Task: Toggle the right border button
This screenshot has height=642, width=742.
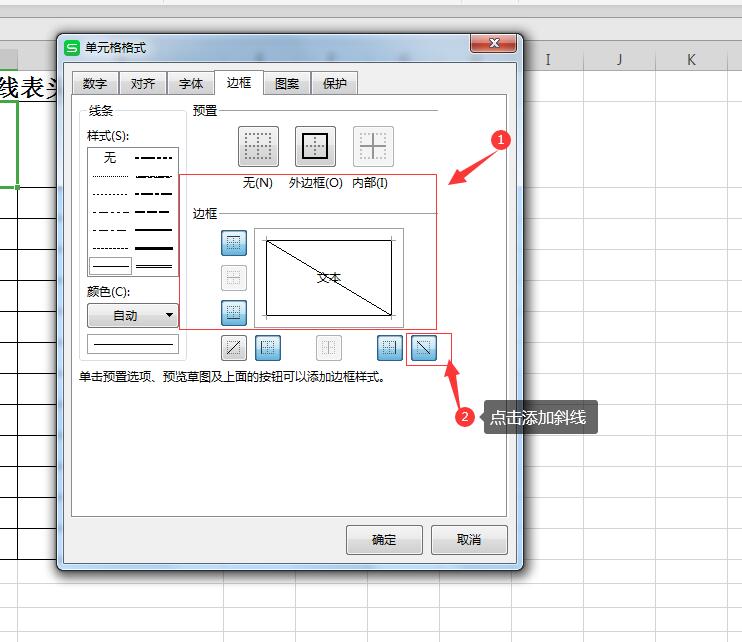Action: 390,348
